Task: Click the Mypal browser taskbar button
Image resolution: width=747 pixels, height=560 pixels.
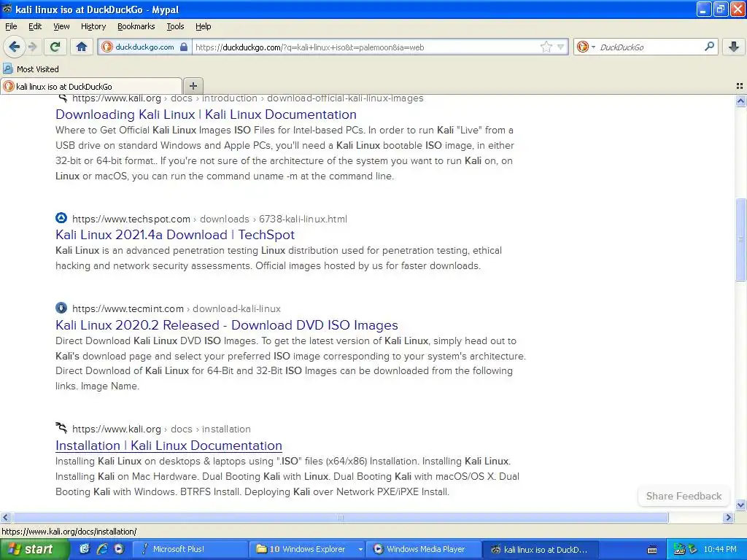Action: (541, 549)
